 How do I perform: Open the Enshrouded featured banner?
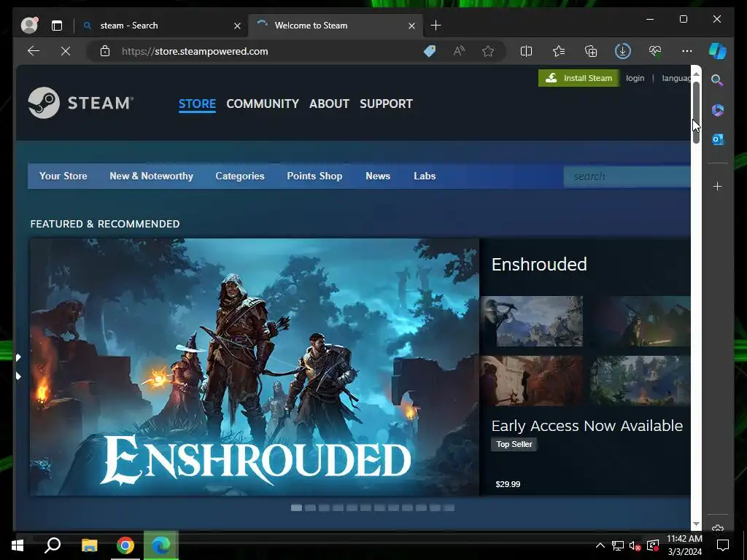pos(255,367)
